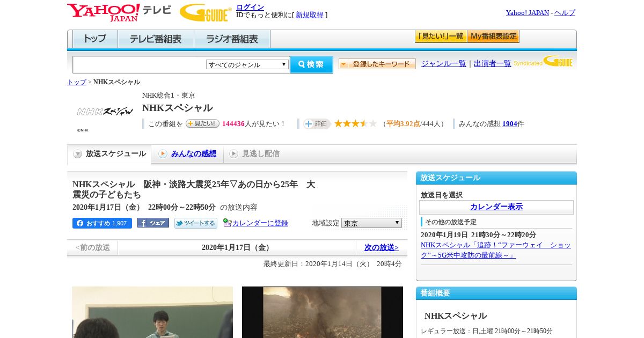Open My番組表設定 button

coord(493,36)
